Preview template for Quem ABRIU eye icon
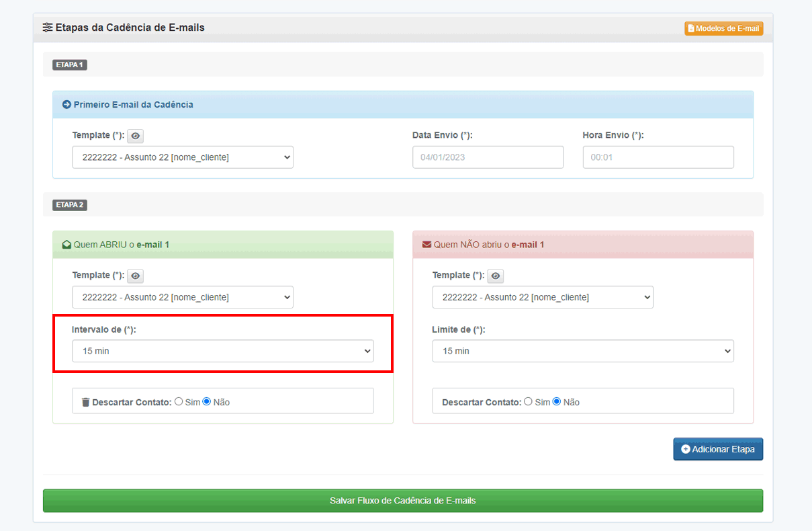Viewport: 812px width, 531px height. point(135,276)
